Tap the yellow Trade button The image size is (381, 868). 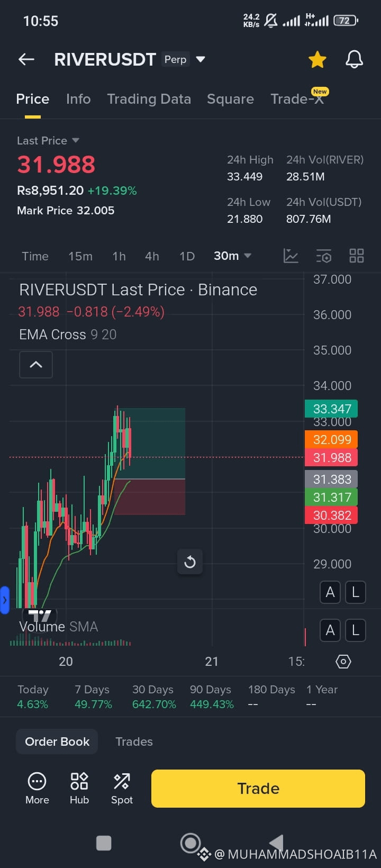(258, 789)
